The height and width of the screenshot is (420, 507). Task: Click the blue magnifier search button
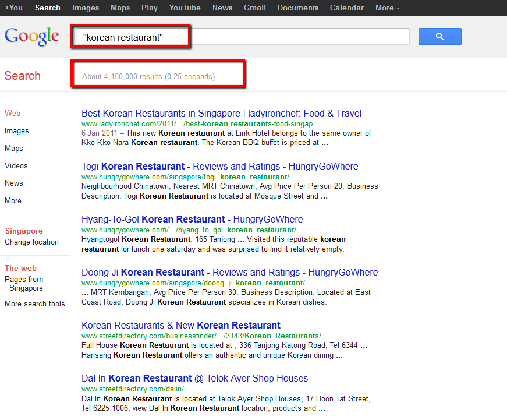click(x=439, y=36)
